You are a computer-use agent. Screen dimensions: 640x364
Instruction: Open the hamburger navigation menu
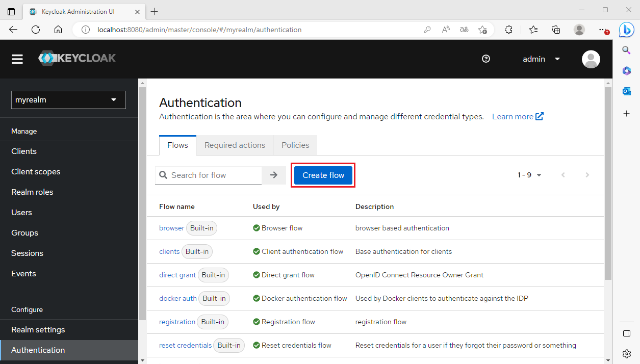click(17, 59)
